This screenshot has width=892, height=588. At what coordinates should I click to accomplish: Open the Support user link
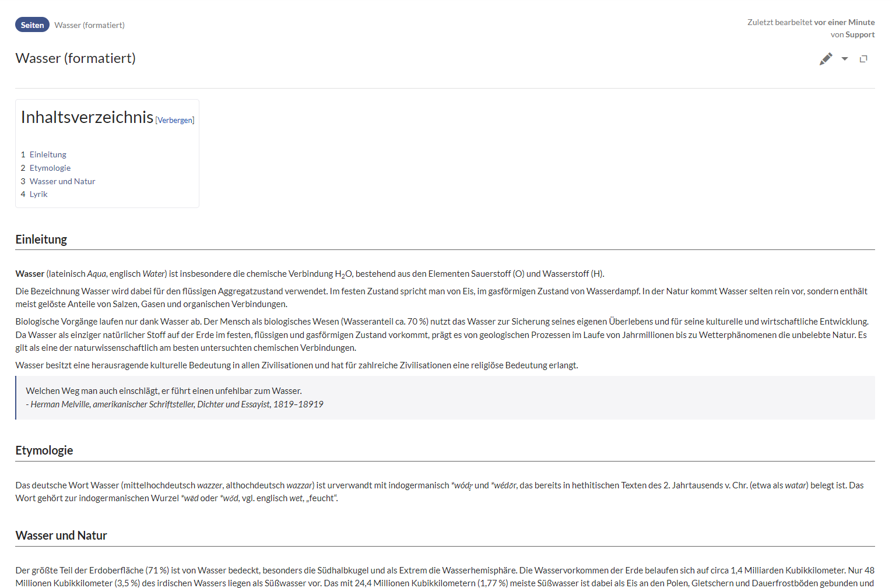860,34
